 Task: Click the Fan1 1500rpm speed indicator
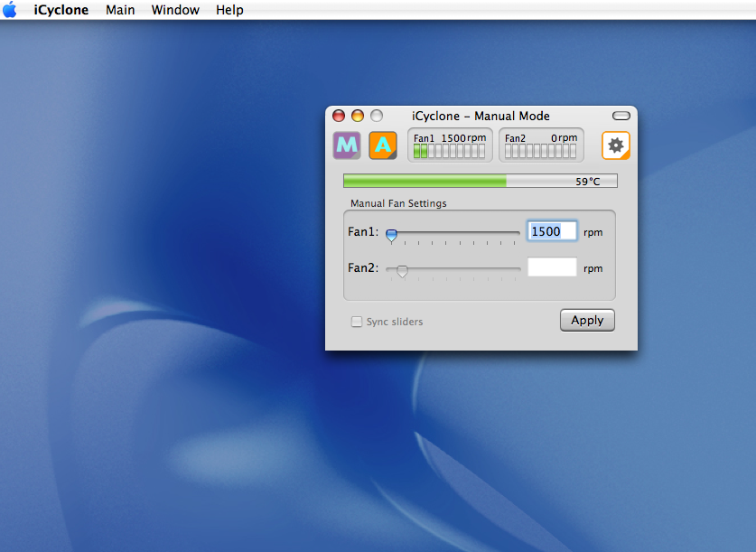[x=450, y=145]
